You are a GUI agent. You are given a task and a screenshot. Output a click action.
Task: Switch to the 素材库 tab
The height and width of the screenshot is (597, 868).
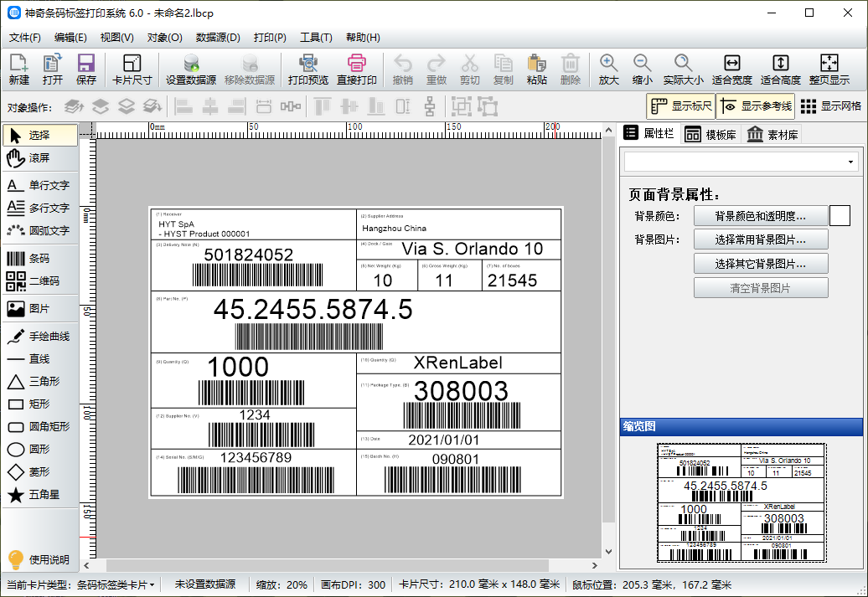(772, 135)
